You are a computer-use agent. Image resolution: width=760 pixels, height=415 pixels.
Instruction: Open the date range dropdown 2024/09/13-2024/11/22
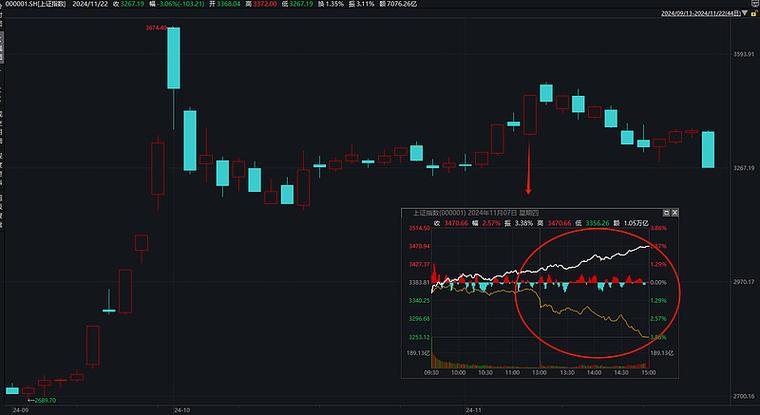pos(704,14)
